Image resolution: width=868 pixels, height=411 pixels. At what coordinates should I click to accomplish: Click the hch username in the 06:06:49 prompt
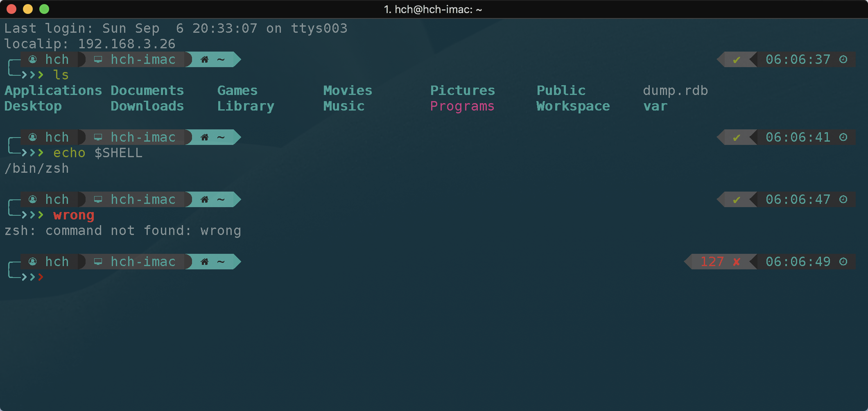point(57,262)
